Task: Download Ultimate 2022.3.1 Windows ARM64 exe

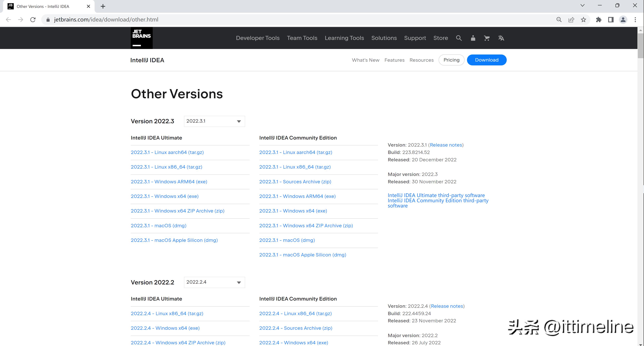Action: pyautogui.click(x=169, y=182)
